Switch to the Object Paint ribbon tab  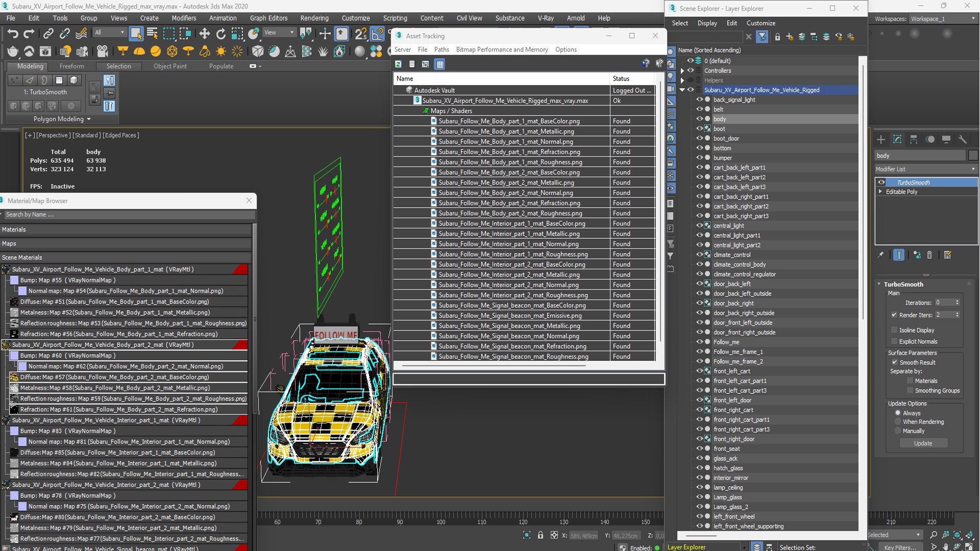pyautogui.click(x=170, y=66)
